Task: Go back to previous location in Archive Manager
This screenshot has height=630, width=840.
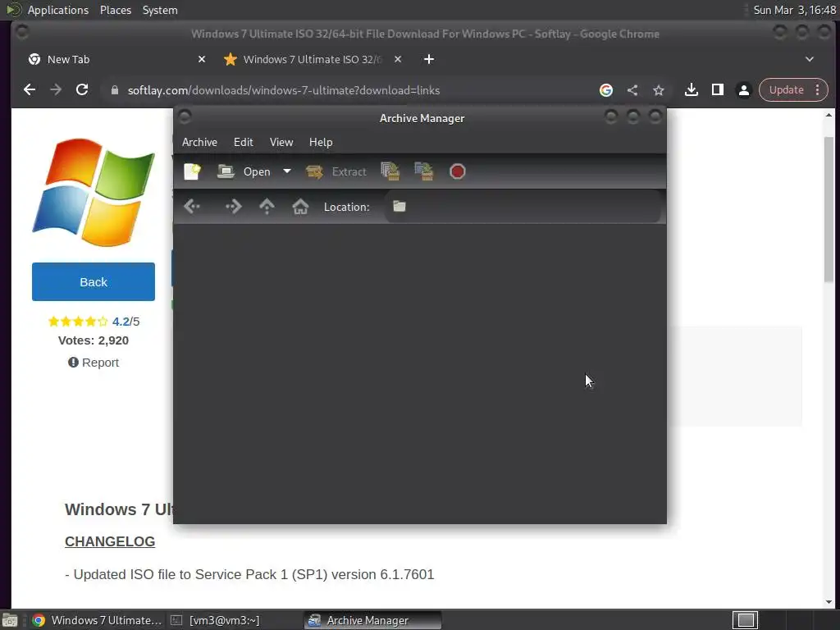Action: pyautogui.click(x=192, y=206)
